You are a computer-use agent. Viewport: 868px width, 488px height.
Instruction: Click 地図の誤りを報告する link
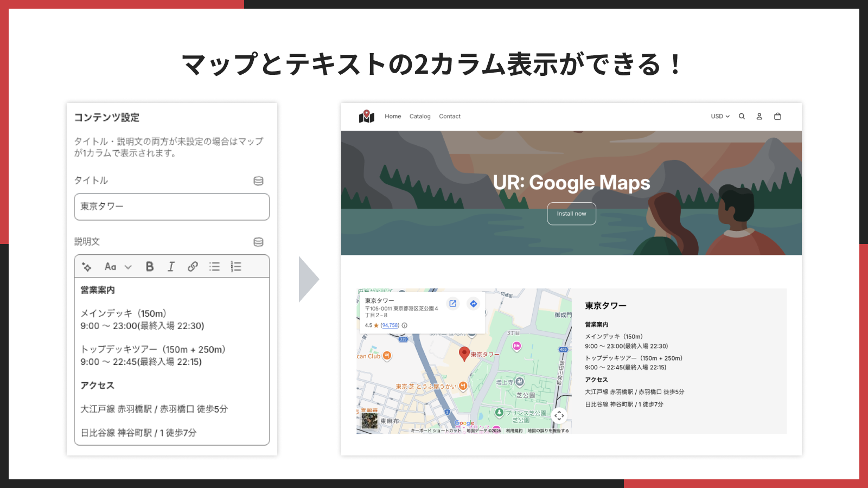tap(548, 431)
